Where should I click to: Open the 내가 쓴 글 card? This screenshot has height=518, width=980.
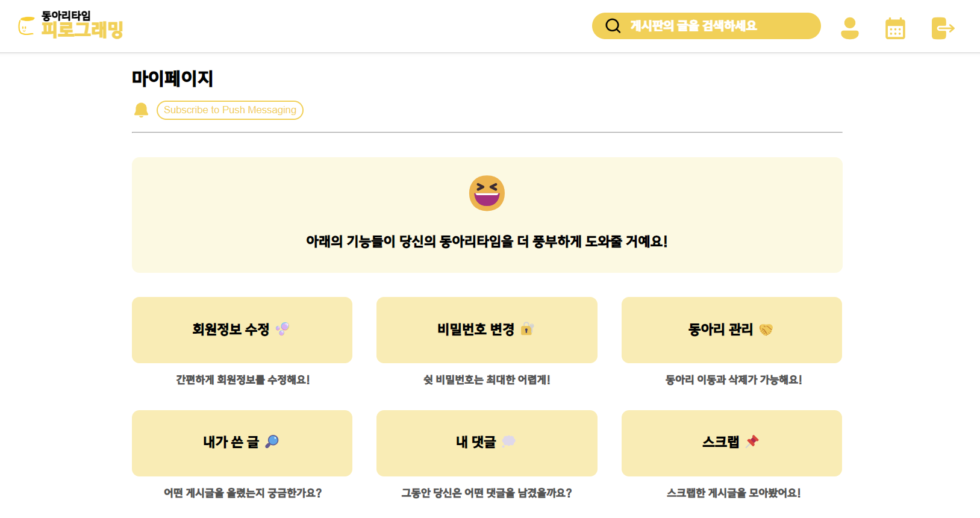click(x=242, y=443)
